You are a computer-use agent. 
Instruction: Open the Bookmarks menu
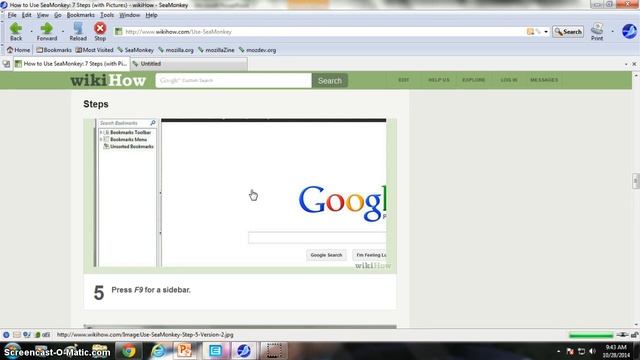pos(80,15)
